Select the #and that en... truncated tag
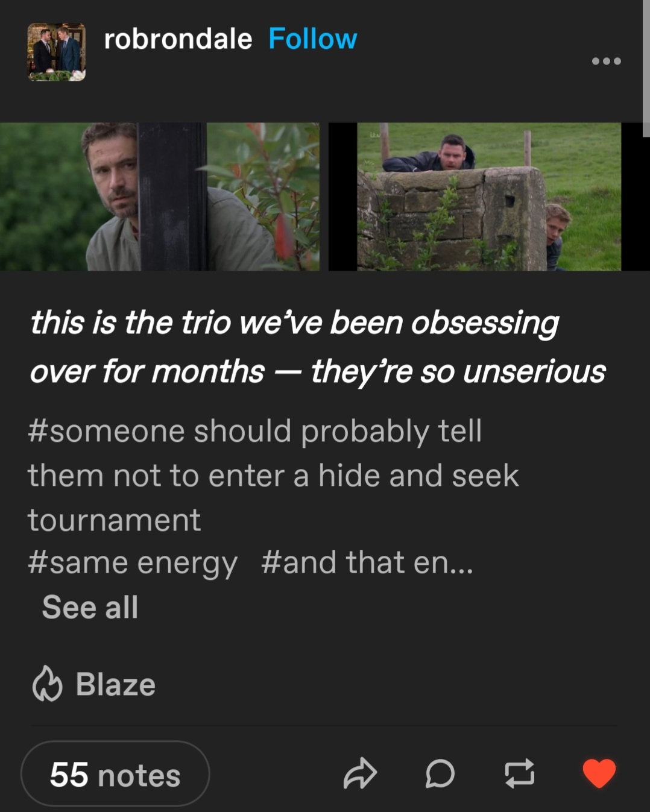Image resolution: width=650 pixels, height=812 pixels. coord(367,563)
